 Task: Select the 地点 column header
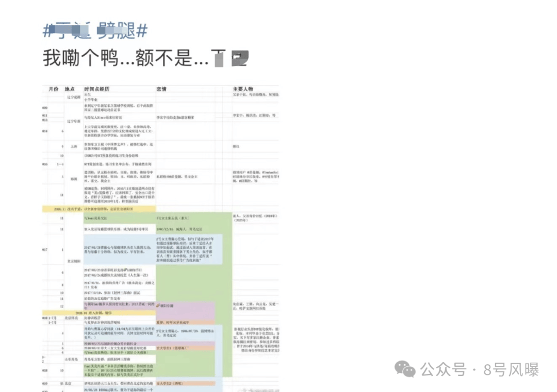70,89
